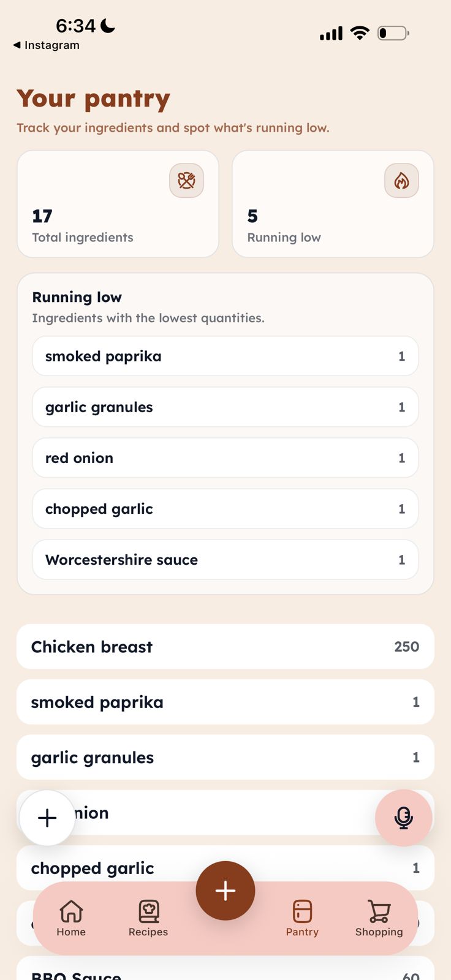Image resolution: width=451 pixels, height=980 pixels.
Task: Tap the flame running low icon
Action: [x=401, y=181]
